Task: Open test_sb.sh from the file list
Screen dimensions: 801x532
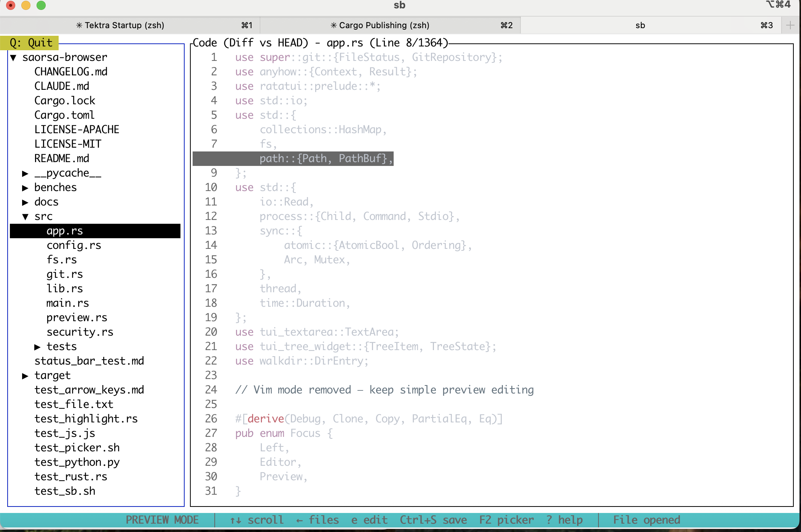Action: [65, 491]
